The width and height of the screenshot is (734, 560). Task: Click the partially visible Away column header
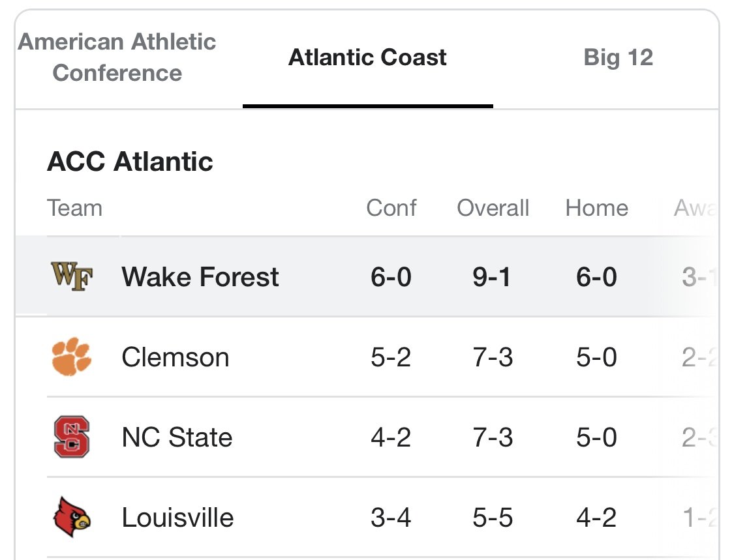point(695,208)
